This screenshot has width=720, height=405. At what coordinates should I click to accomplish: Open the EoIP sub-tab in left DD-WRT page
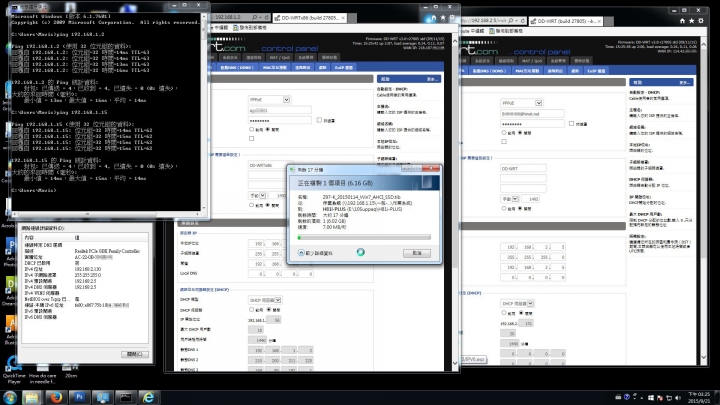[x=343, y=68]
